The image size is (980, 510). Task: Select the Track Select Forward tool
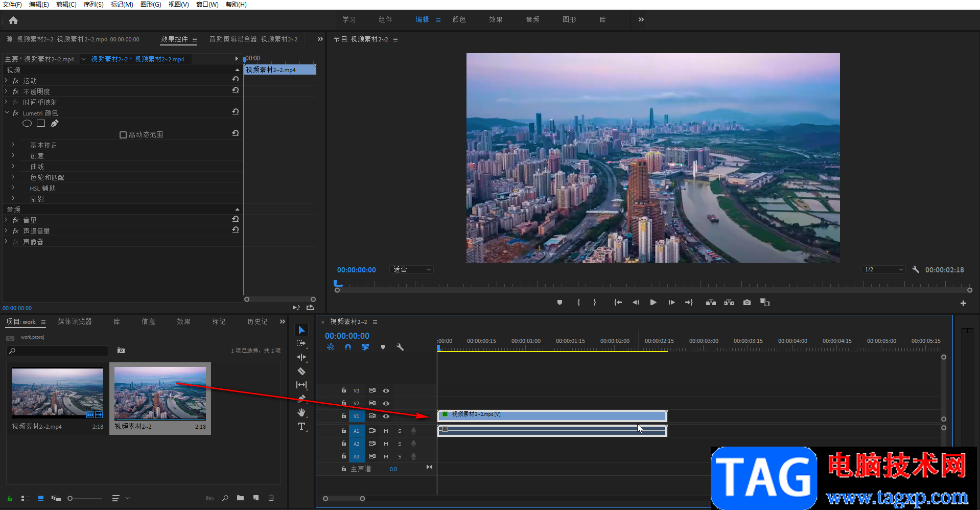[x=301, y=343]
